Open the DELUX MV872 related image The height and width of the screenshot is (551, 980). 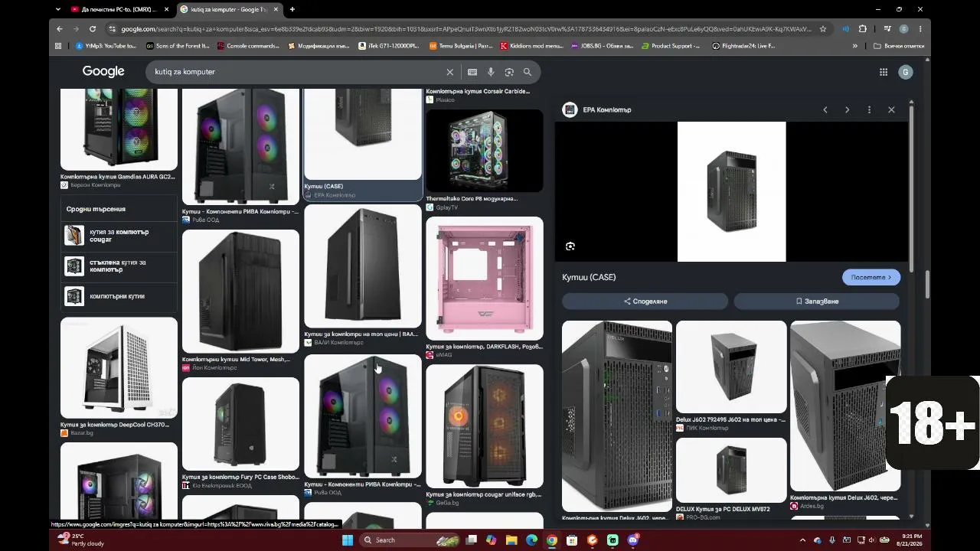coord(731,471)
